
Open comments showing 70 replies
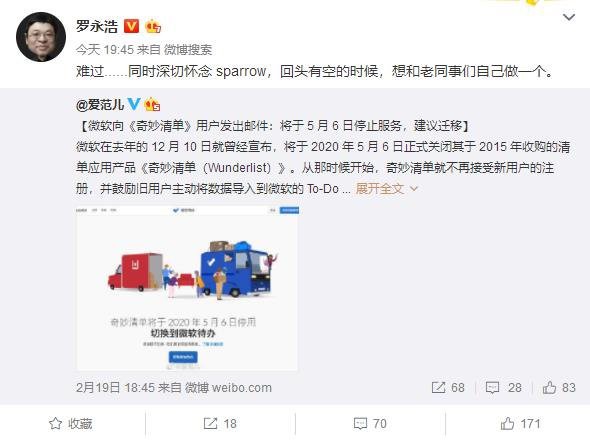point(370,424)
